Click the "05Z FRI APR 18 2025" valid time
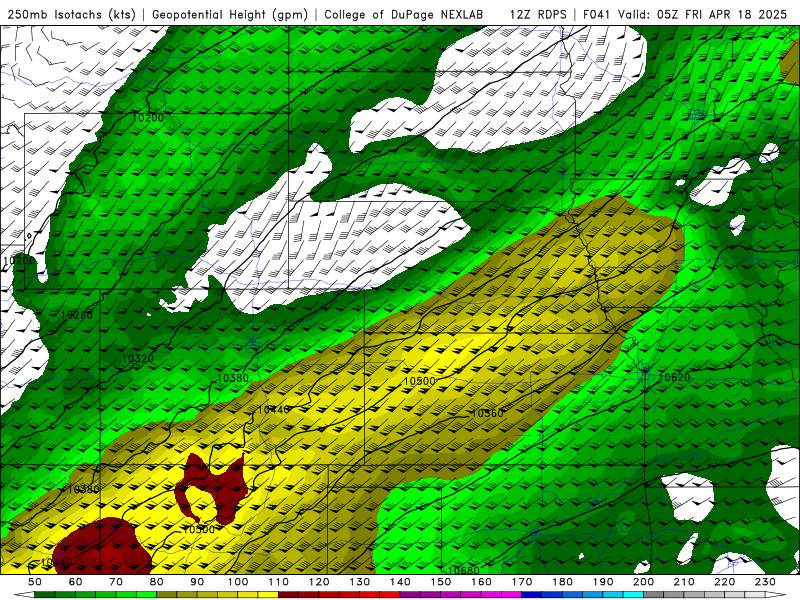 tap(722, 14)
